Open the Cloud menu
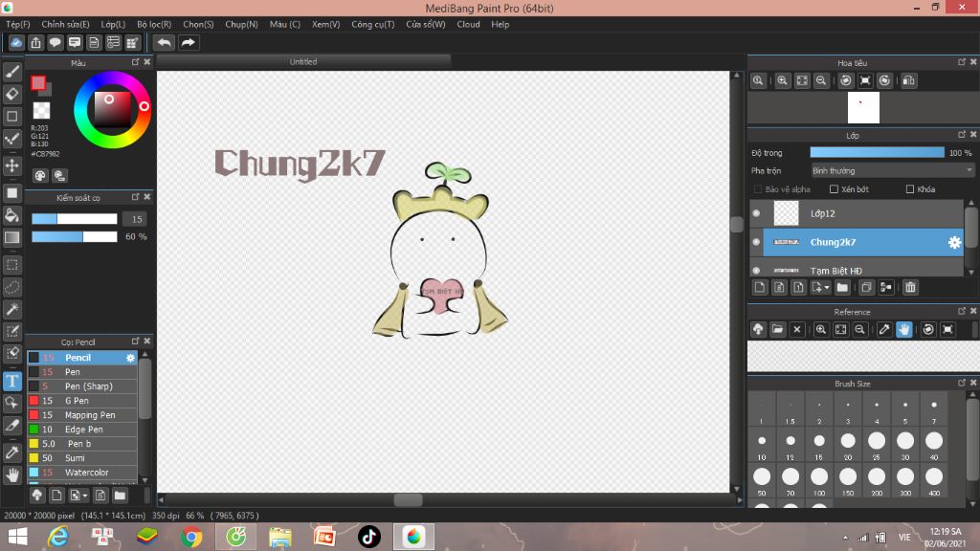 click(468, 24)
